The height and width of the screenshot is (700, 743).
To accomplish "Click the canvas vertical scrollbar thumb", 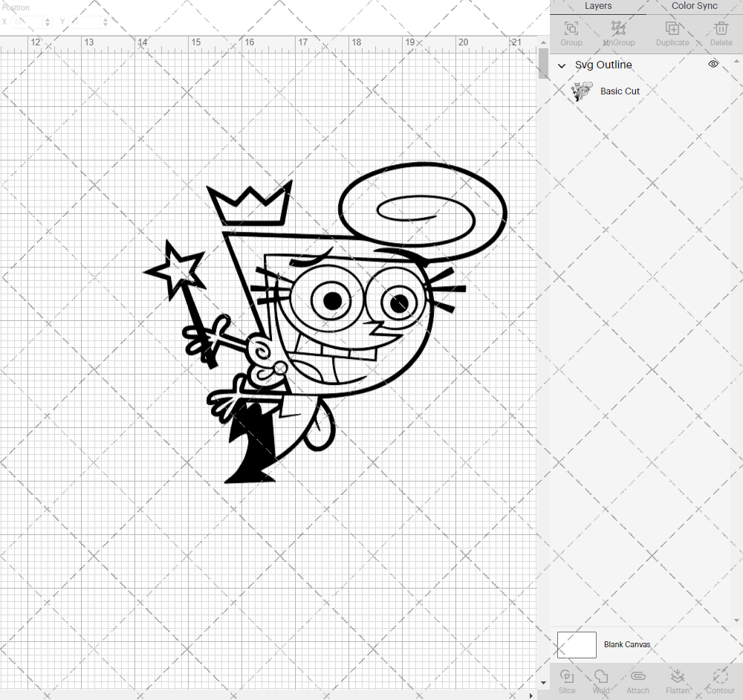I will point(543,63).
